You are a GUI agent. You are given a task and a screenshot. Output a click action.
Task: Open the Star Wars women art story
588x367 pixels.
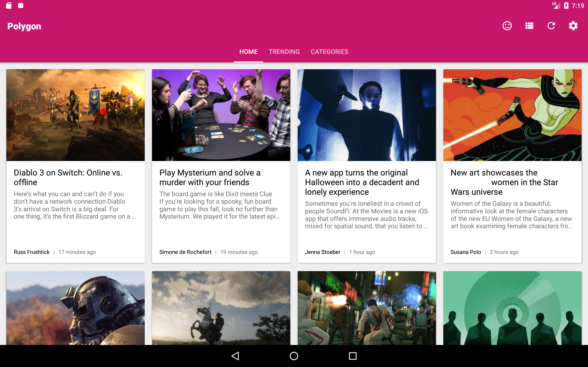click(512, 182)
